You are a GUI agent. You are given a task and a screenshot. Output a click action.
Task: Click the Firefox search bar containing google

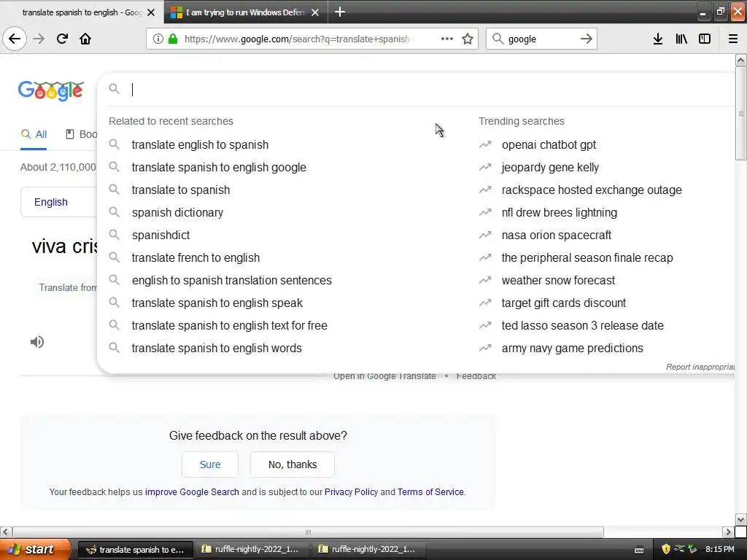click(541, 39)
